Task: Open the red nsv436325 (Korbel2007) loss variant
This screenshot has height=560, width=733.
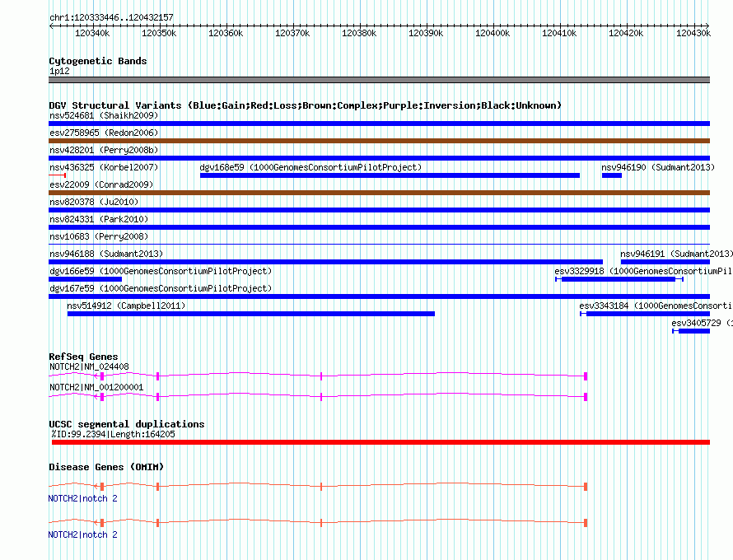Action: 57,175
